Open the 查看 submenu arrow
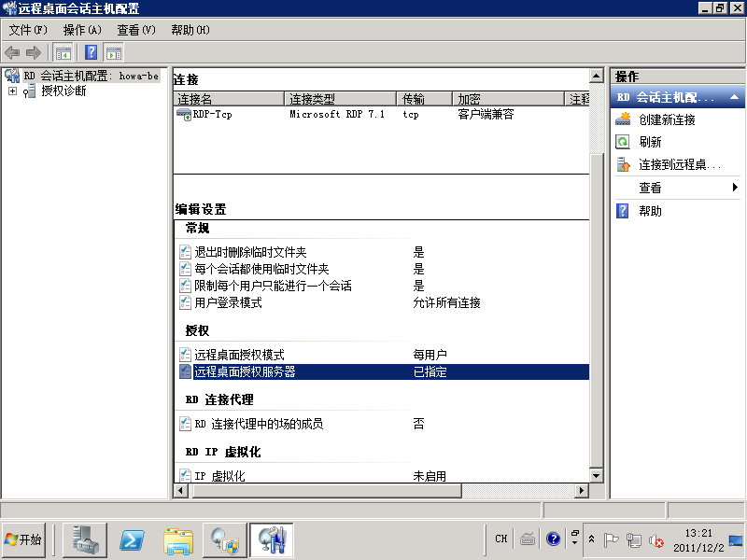 [x=735, y=188]
